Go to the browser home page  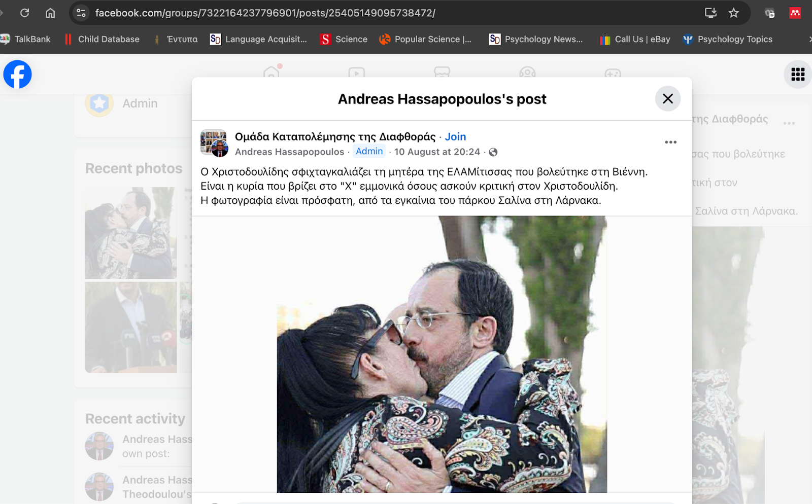click(50, 13)
